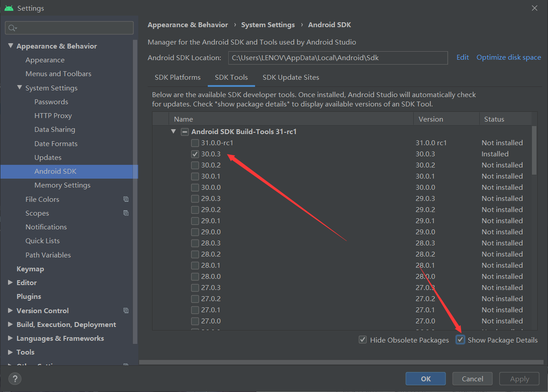548x392 pixels.
Task: Click the help question mark button
Action: click(15, 379)
